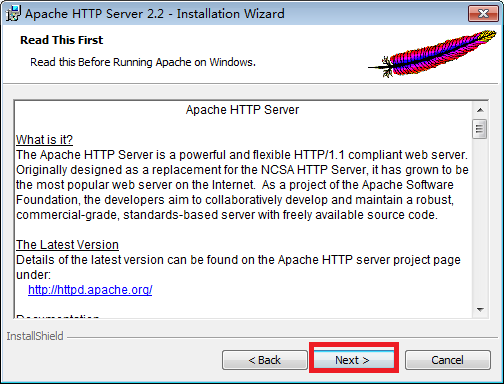Click the 'What is it?' heading
This screenshot has width=504, height=384.
click(44, 140)
